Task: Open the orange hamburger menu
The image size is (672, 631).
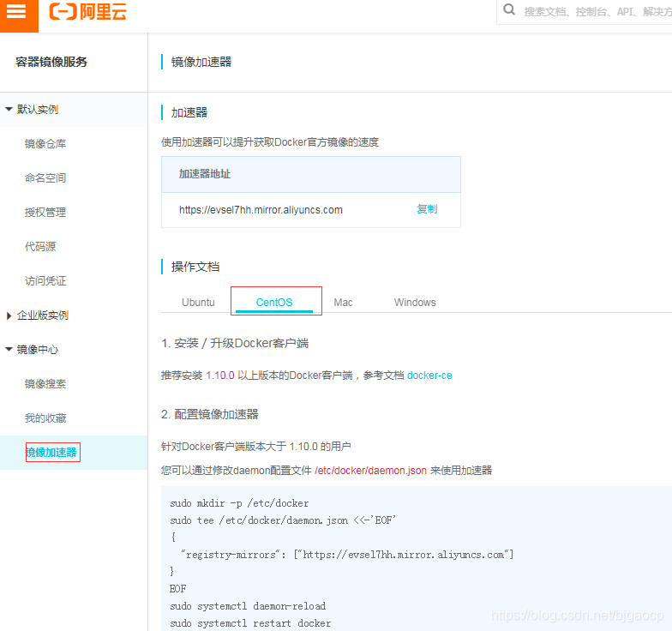Action: 17,12
